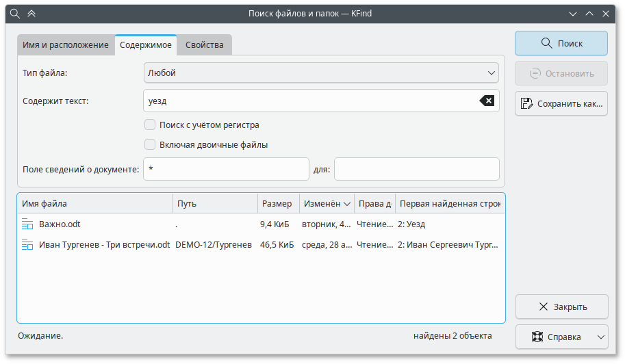Close dialog using the Закрыть button
This screenshot has width=625, height=364.
pos(561,307)
